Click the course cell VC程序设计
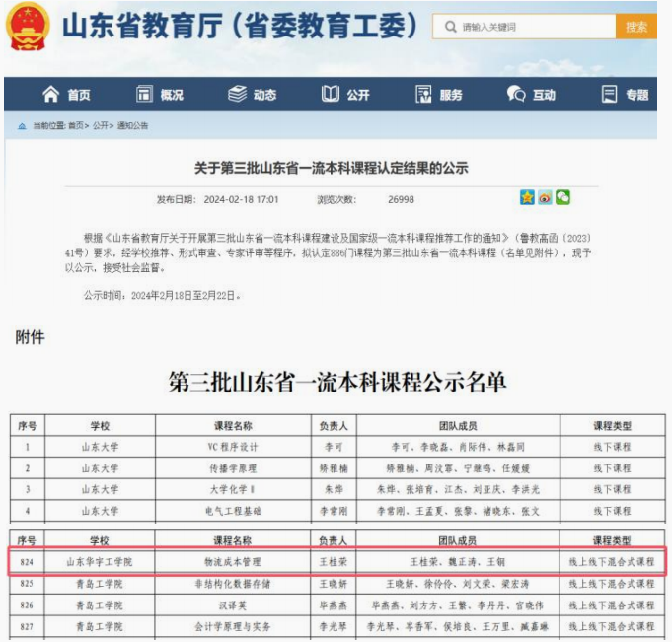672x642 pixels. (233, 447)
